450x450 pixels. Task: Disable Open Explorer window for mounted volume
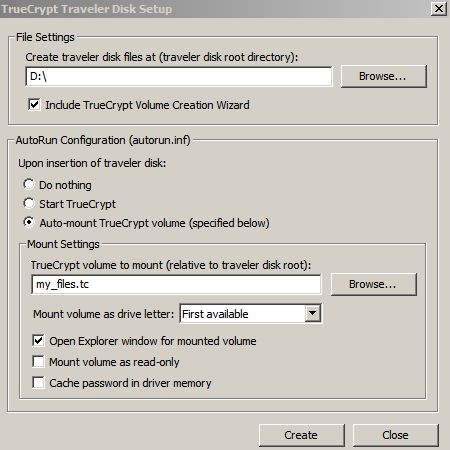tap(38, 341)
